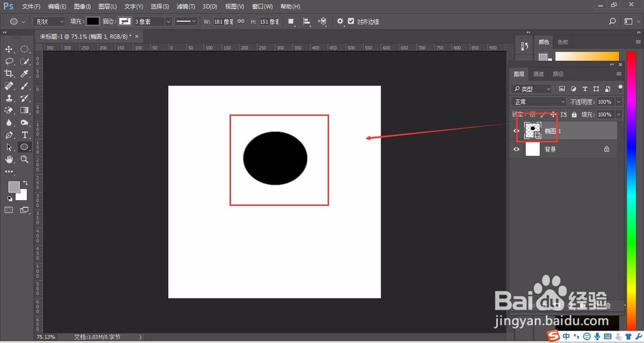This screenshot has width=644, height=343.
Task: Open the opacity slider dropdown arrow
Action: [x=618, y=102]
